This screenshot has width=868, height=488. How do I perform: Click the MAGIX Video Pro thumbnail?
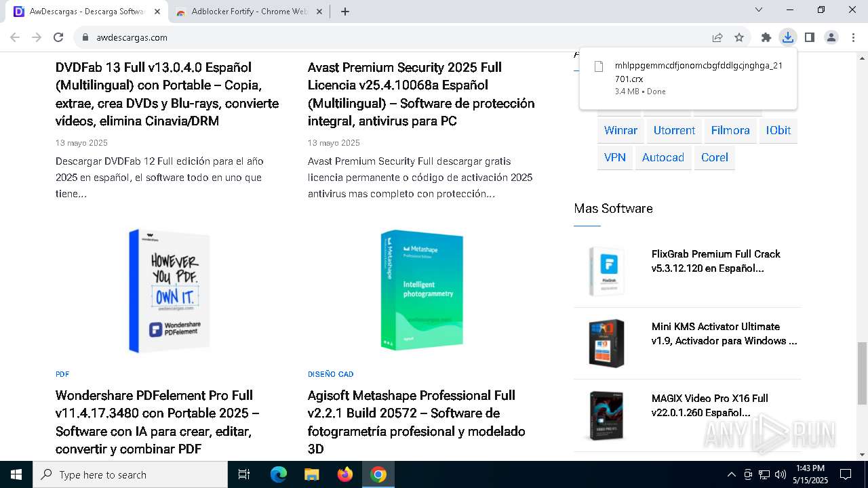pyautogui.click(x=606, y=415)
